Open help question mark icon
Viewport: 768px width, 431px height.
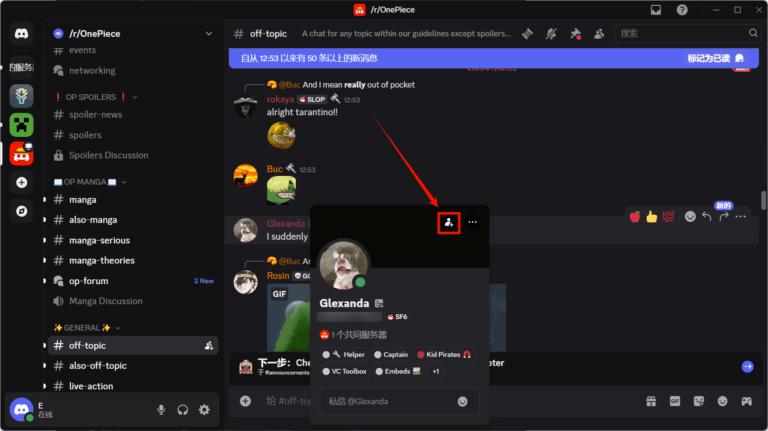point(682,10)
